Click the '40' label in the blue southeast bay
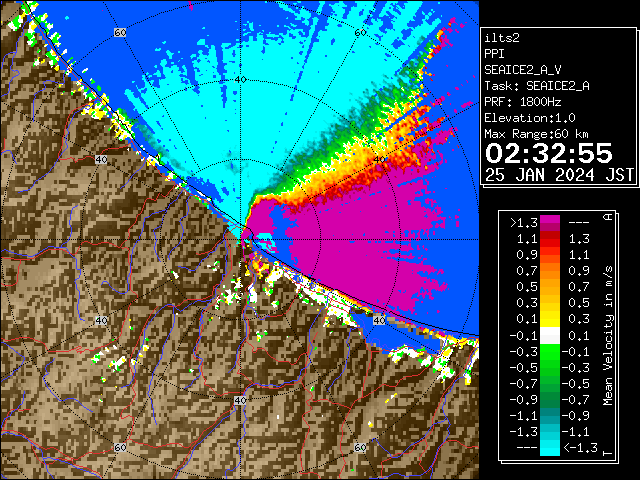640x480 pixels. click(379, 320)
